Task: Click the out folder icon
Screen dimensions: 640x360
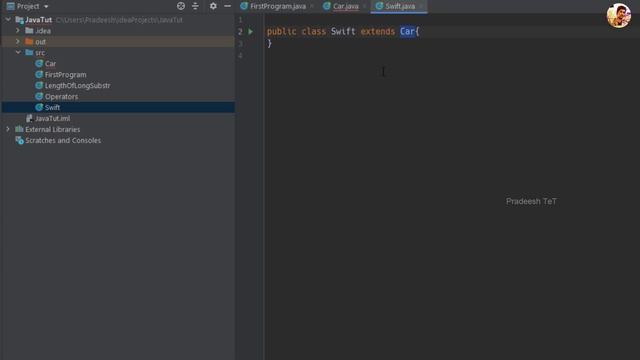Action: [x=29, y=42]
